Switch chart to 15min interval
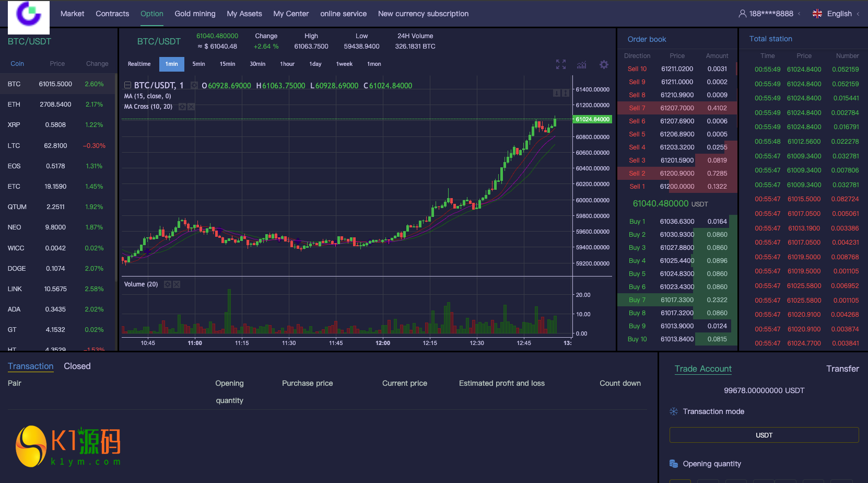The width and height of the screenshot is (868, 483). coord(227,64)
